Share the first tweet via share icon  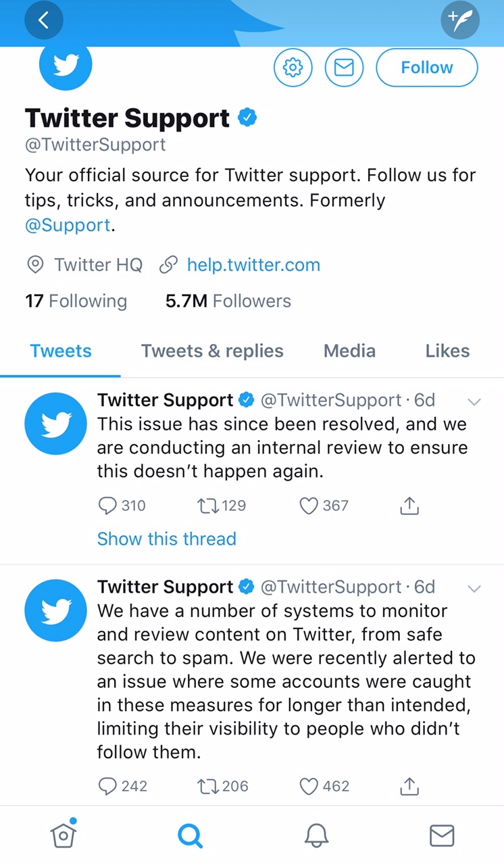[409, 505]
